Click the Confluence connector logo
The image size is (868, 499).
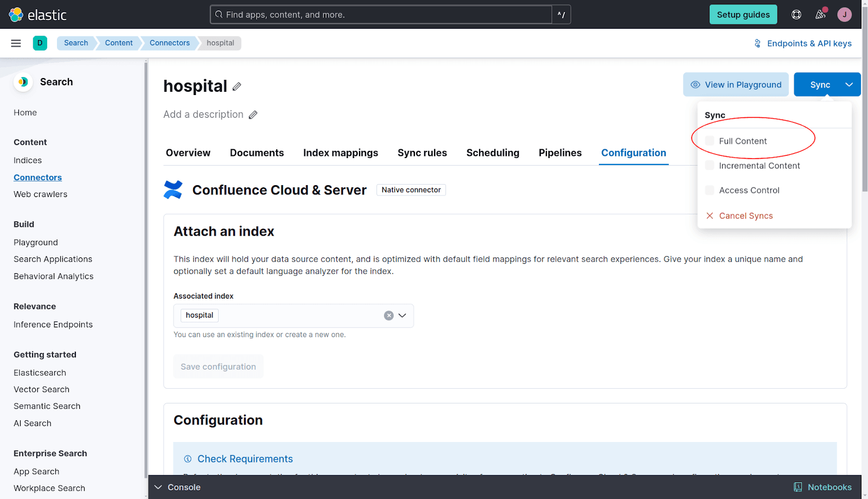(173, 190)
